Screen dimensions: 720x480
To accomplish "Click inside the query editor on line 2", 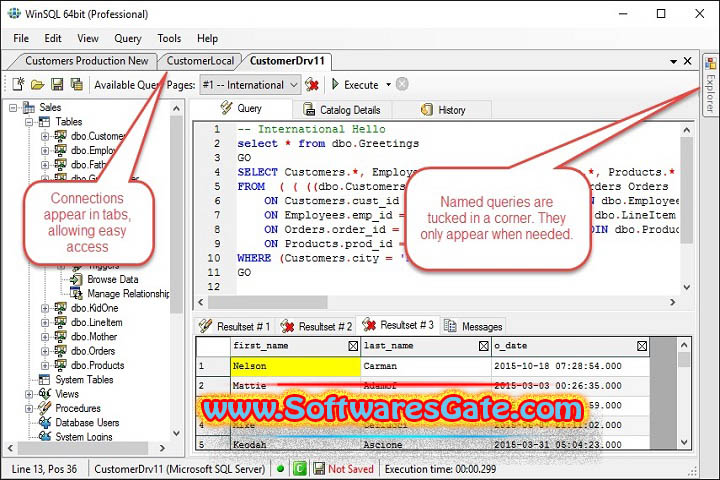I will 328,143.
